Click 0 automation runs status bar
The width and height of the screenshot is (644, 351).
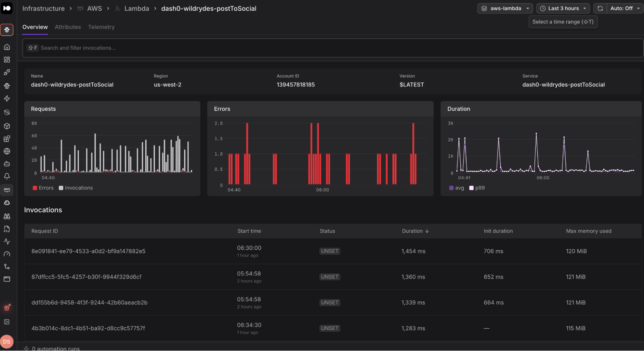click(56, 348)
